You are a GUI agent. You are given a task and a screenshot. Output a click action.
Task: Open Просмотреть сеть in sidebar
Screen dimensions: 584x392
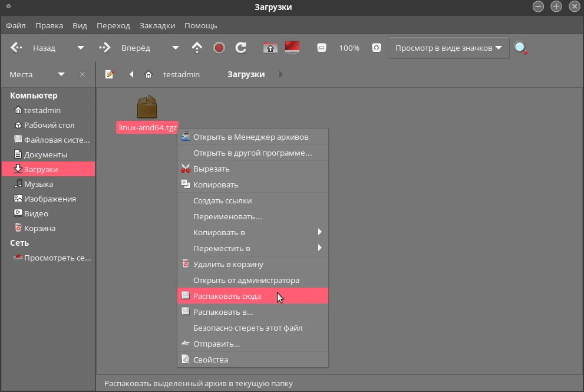48,258
